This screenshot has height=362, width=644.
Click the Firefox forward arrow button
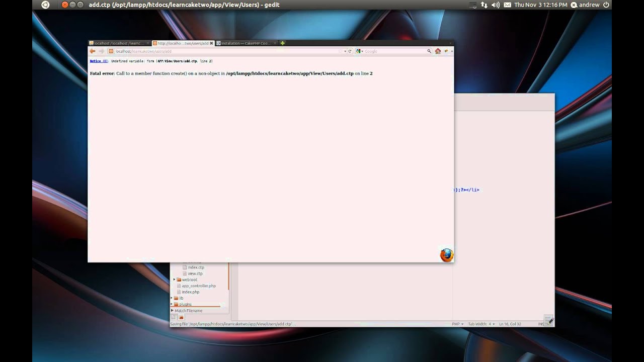pyautogui.click(x=101, y=51)
